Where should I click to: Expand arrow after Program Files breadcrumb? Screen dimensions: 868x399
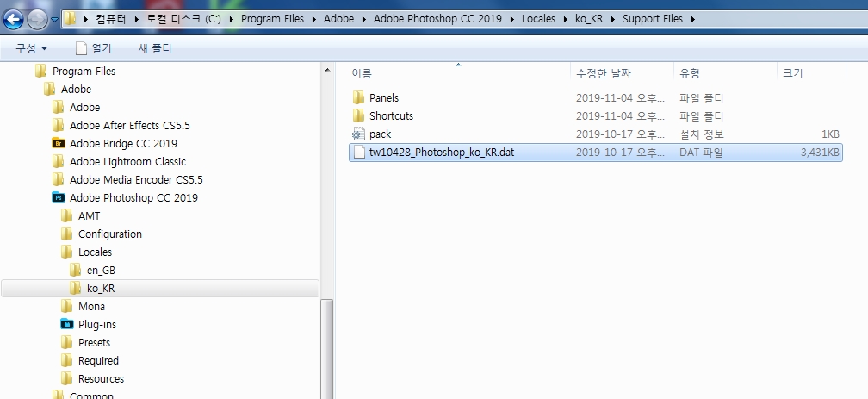(313, 19)
